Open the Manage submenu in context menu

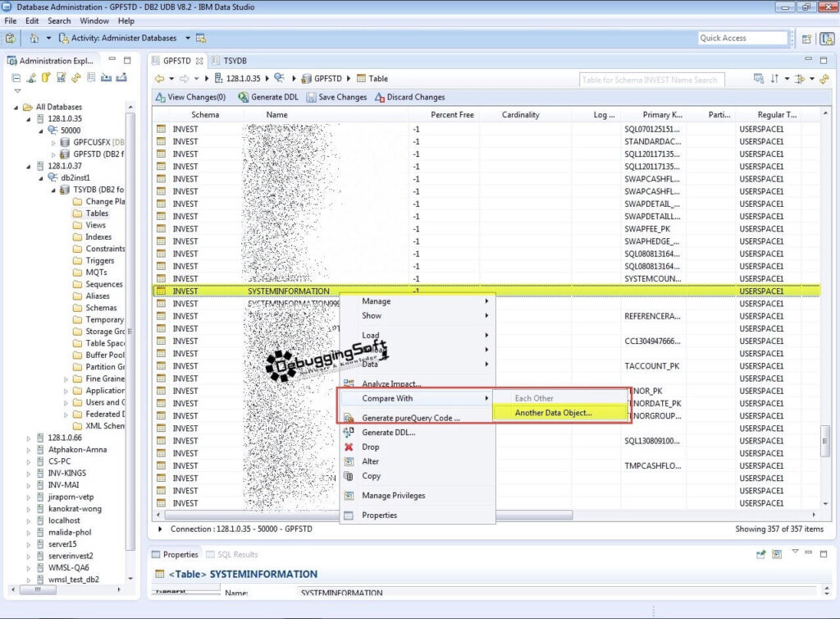[x=418, y=301]
